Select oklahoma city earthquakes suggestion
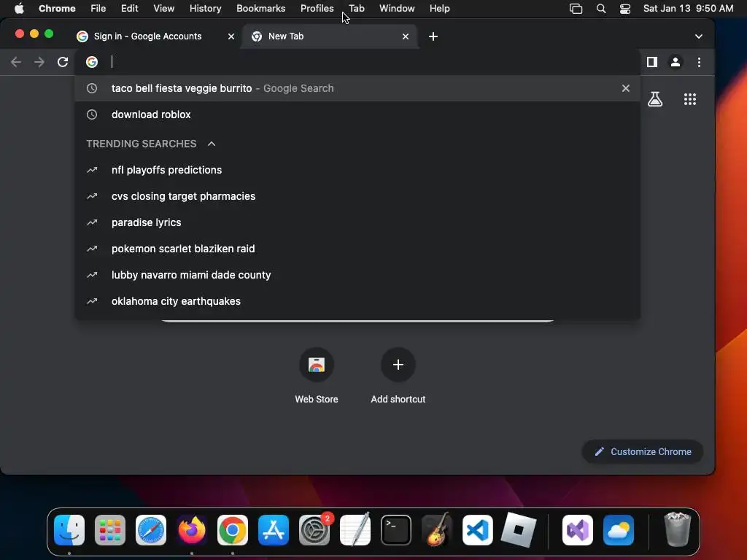The height and width of the screenshot is (560, 747). (357, 301)
